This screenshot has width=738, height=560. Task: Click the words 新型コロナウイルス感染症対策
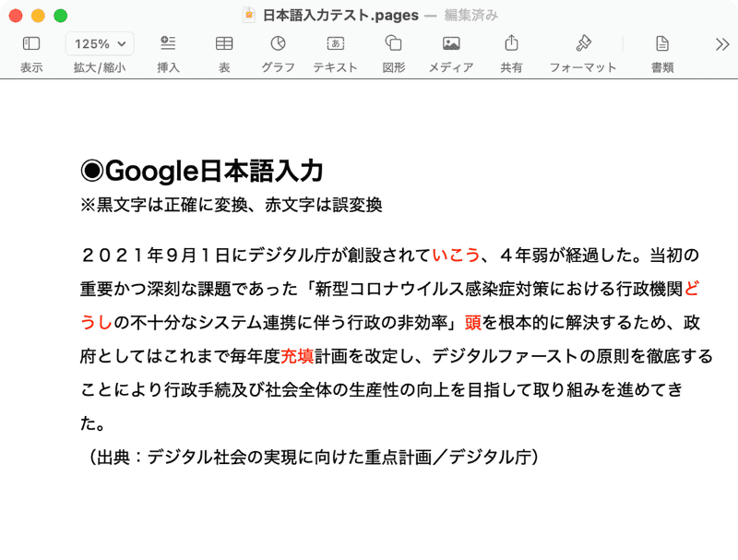point(431,289)
